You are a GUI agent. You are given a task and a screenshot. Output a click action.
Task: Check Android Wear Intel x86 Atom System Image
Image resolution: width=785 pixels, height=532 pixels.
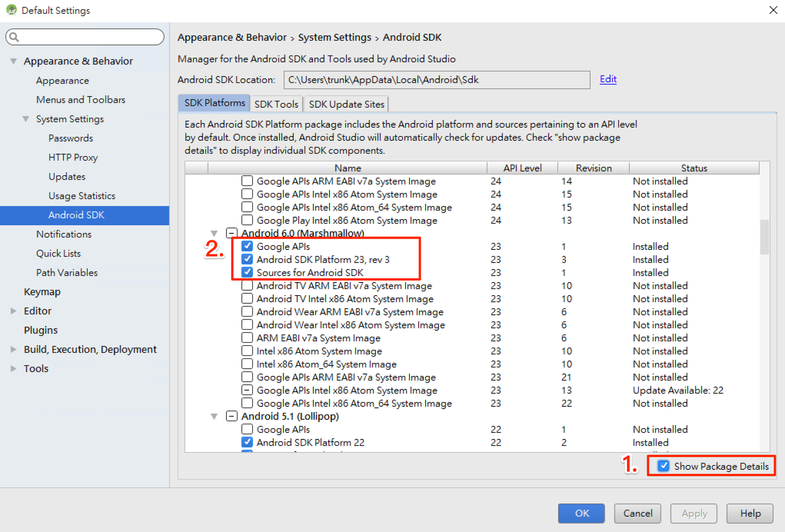(x=247, y=325)
